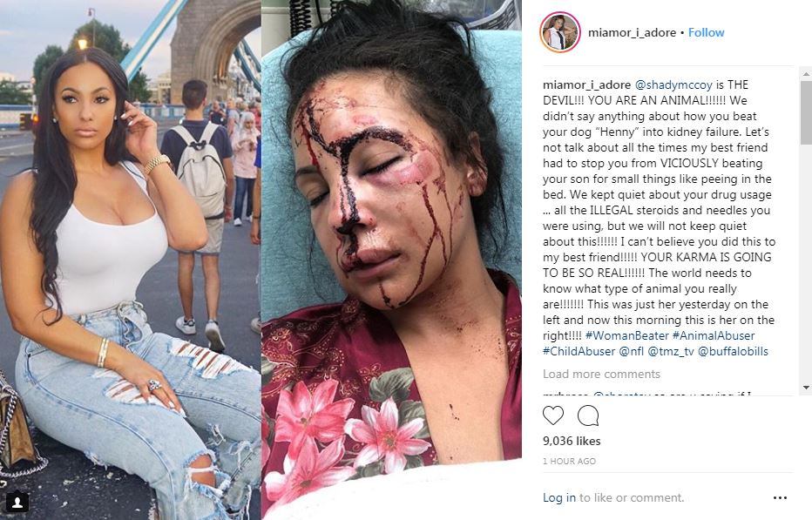Click the tagged people icon on photo
The width and height of the screenshot is (812, 520).
pos(17,502)
